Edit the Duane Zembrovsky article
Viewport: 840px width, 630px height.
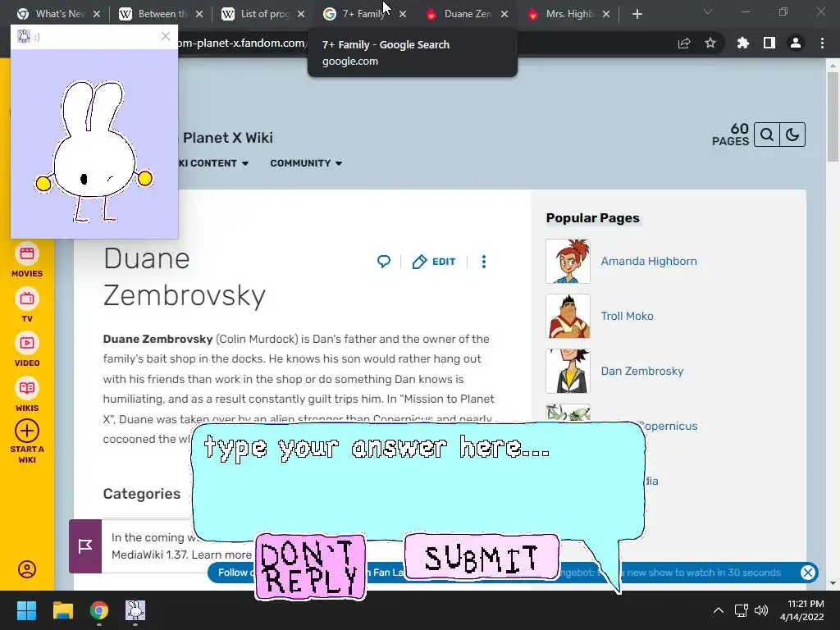click(x=434, y=262)
